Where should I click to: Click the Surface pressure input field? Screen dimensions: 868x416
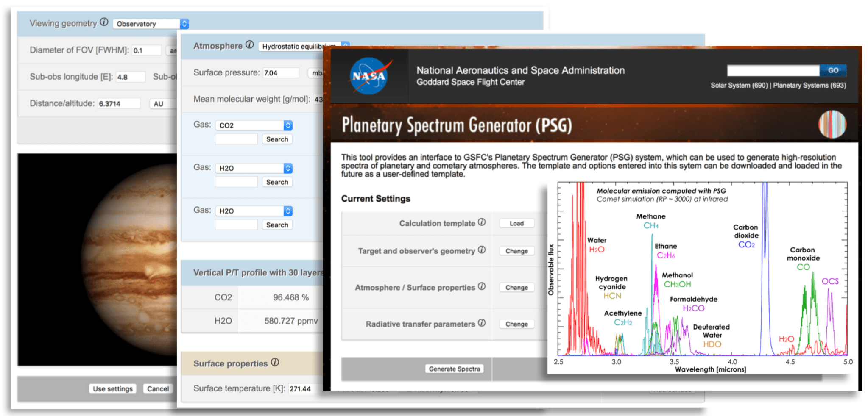pos(281,73)
